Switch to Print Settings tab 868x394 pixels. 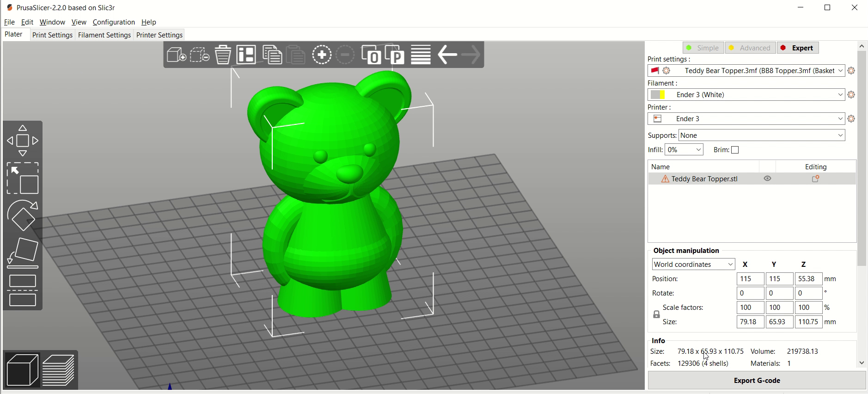[52, 35]
